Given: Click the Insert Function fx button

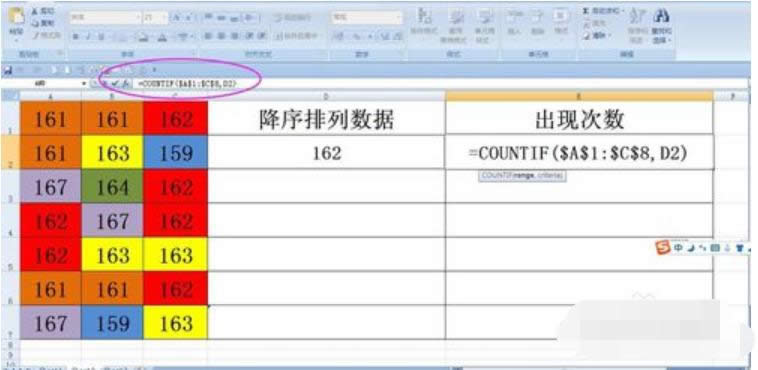Looking at the screenshot, I should click(125, 84).
